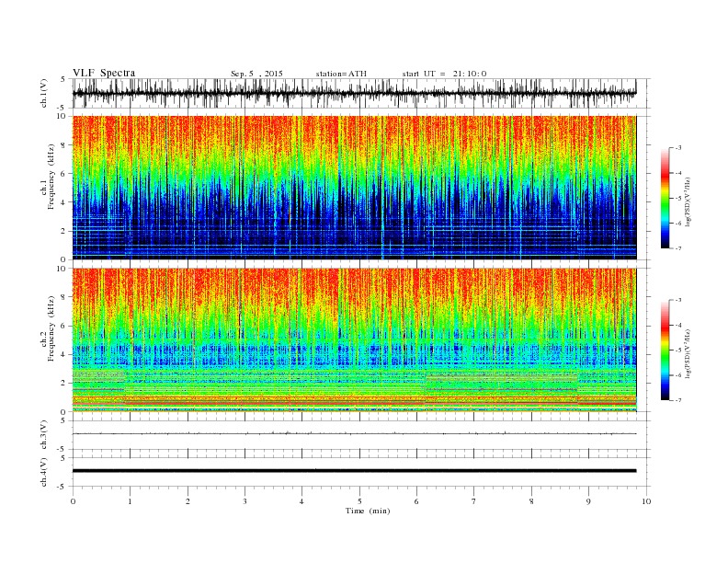Click the date label "Sep. 5 , 2015"
This screenshot has width=728, height=563.
pos(256,74)
